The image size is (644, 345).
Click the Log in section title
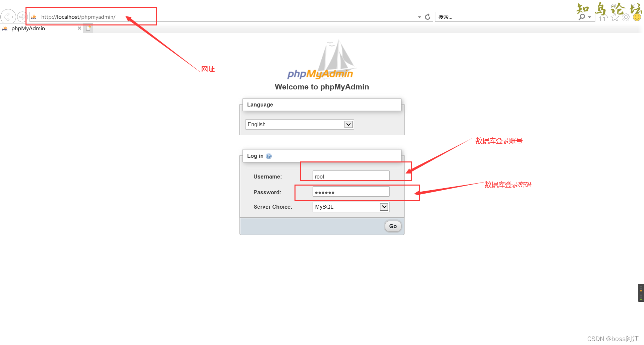tap(255, 156)
